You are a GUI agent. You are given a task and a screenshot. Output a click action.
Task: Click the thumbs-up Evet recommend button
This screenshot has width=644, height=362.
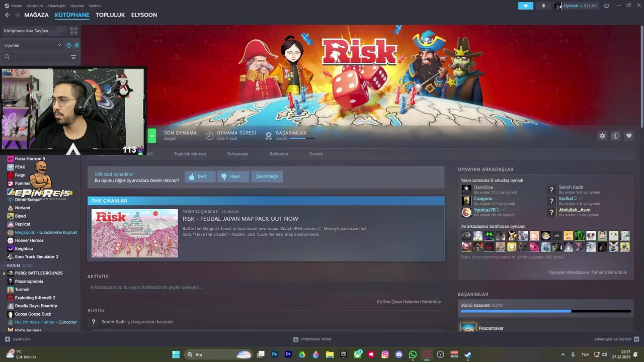click(200, 176)
